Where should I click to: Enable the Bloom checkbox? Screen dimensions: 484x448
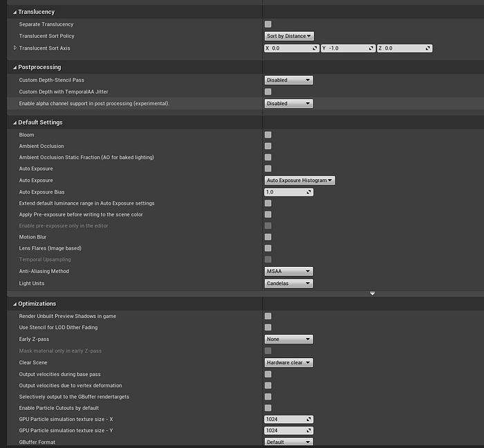click(268, 135)
